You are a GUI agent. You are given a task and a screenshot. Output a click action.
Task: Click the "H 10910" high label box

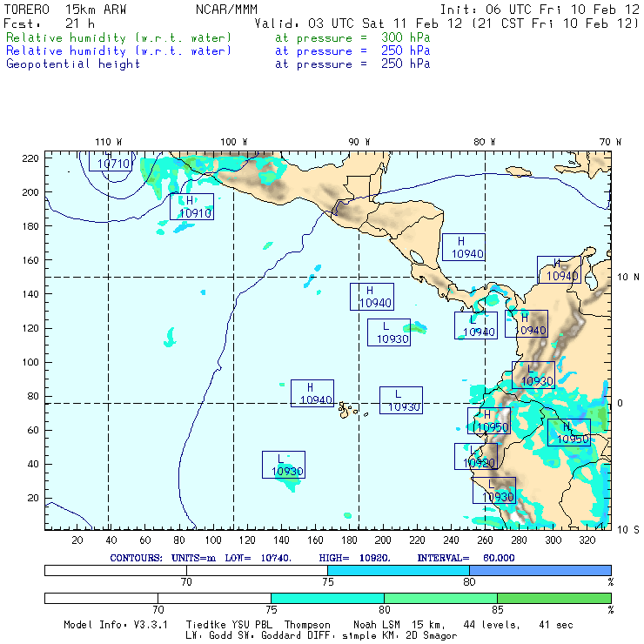coord(191,206)
